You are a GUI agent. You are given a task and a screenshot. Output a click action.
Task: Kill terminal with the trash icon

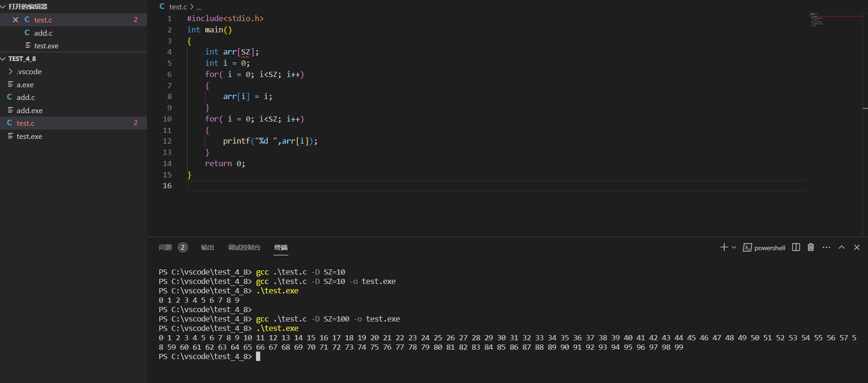(811, 247)
